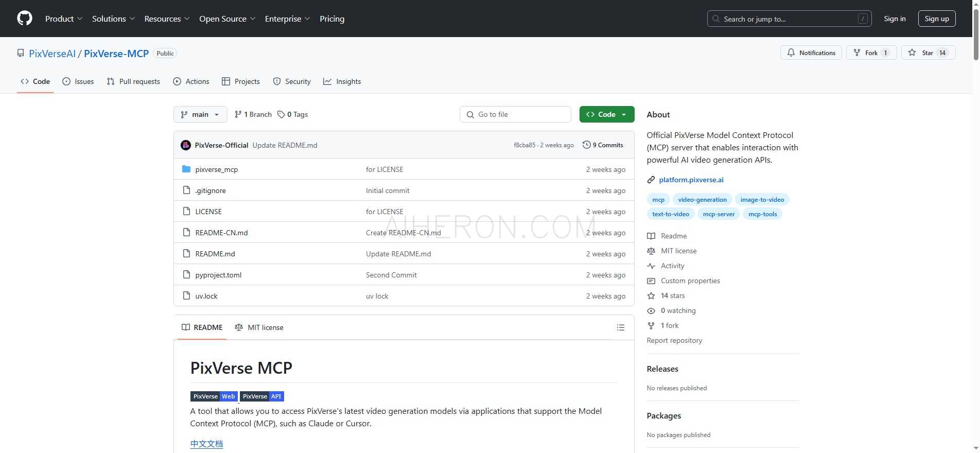Click the 'Second Commit' commit message
The width and height of the screenshot is (980, 453).
[391, 275]
